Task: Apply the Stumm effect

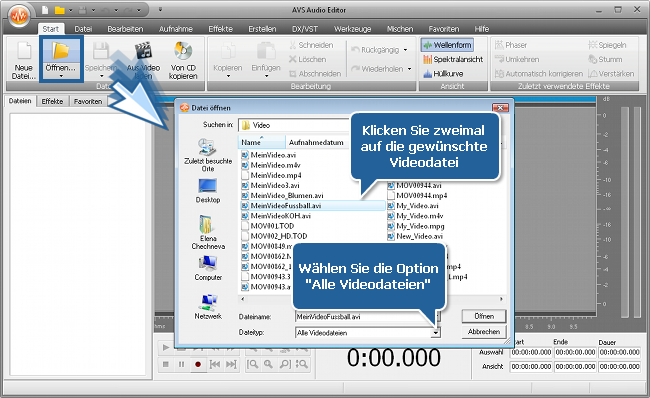Action: (x=605, y=59)
